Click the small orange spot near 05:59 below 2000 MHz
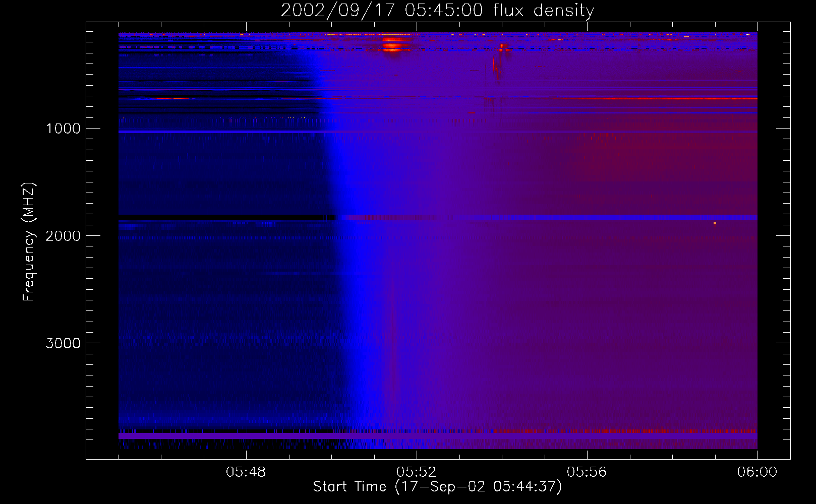The image size is (816, 504). 715,223
